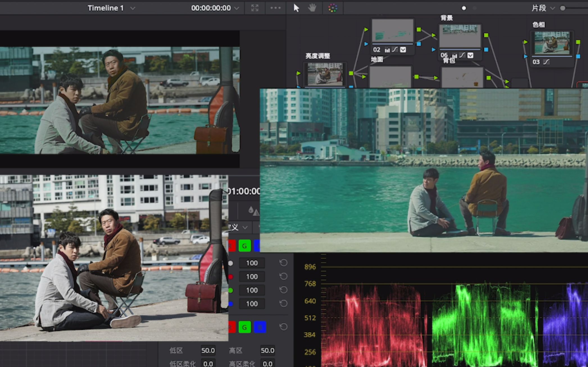The image size is (588, 367).
Task: Select the hand pan tool
Action: pos(312,8)
